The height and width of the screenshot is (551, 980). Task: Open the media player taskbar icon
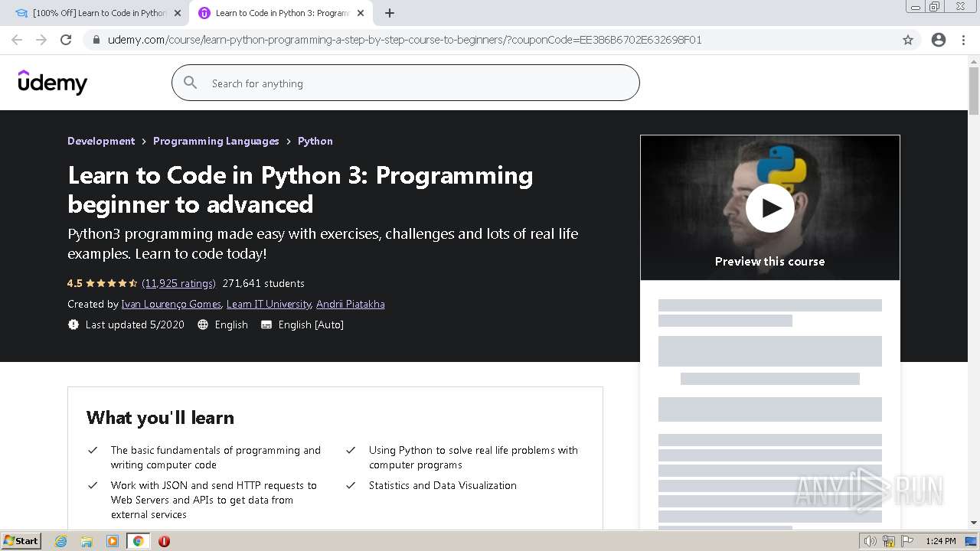tap(113, 541)
